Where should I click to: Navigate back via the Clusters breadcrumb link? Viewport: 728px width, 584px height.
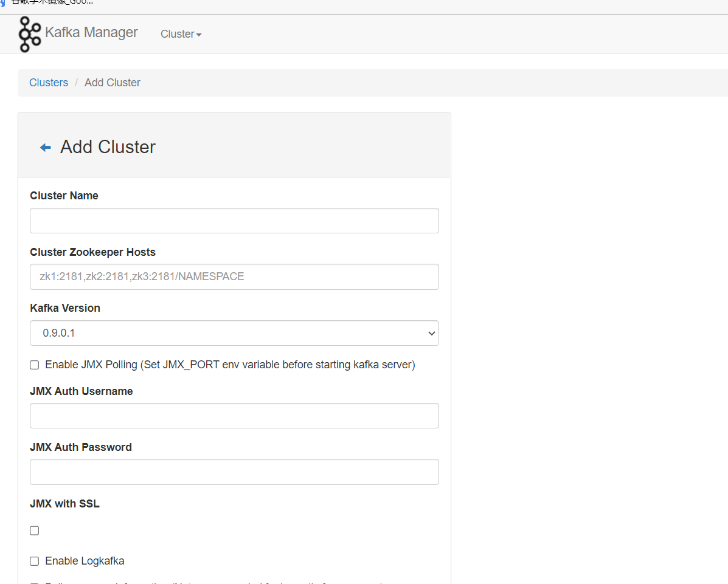49,82
